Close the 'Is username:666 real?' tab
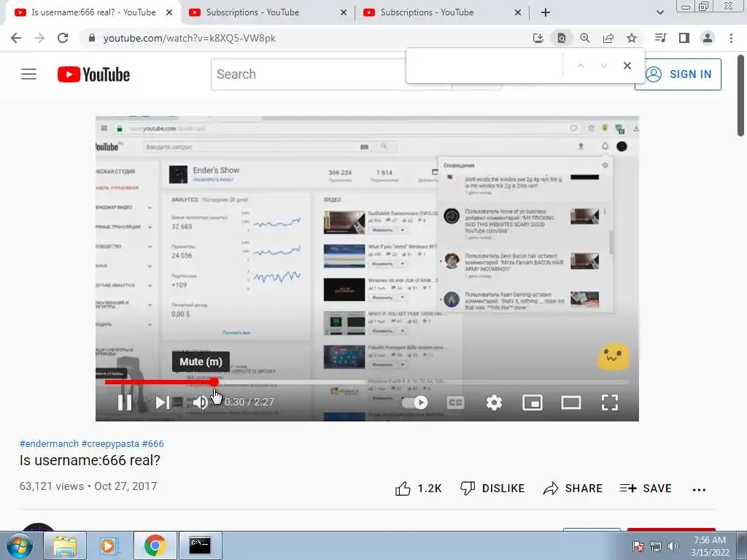747x560 pixels. 169,13
